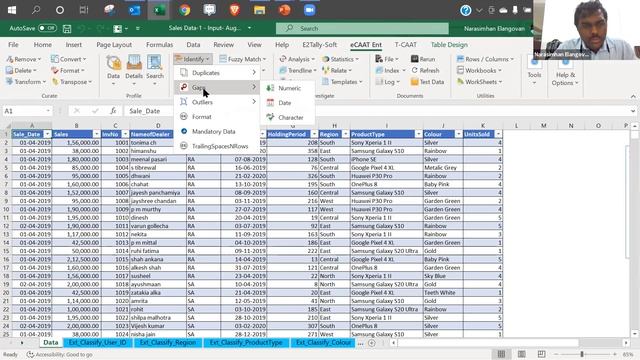This screenshot has width=640, height=360.
Task: Click the Save icon in title bar
Action: pyautogui.click(x=67, y=29)
